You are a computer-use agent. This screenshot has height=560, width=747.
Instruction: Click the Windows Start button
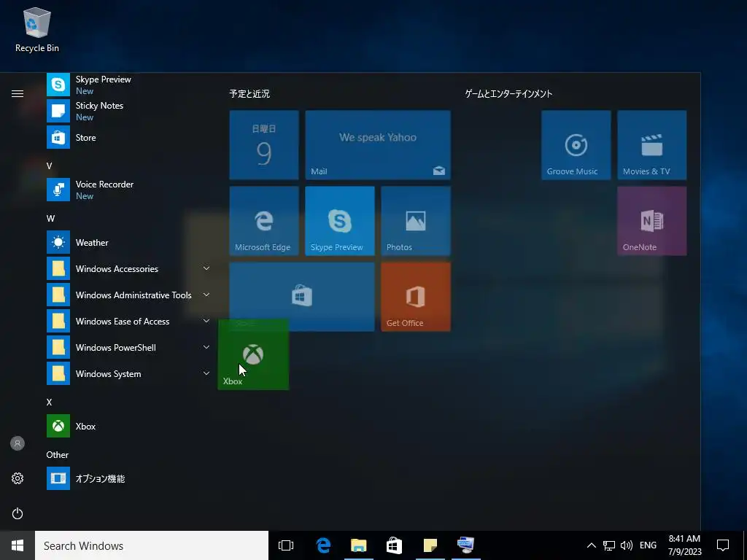18,545
